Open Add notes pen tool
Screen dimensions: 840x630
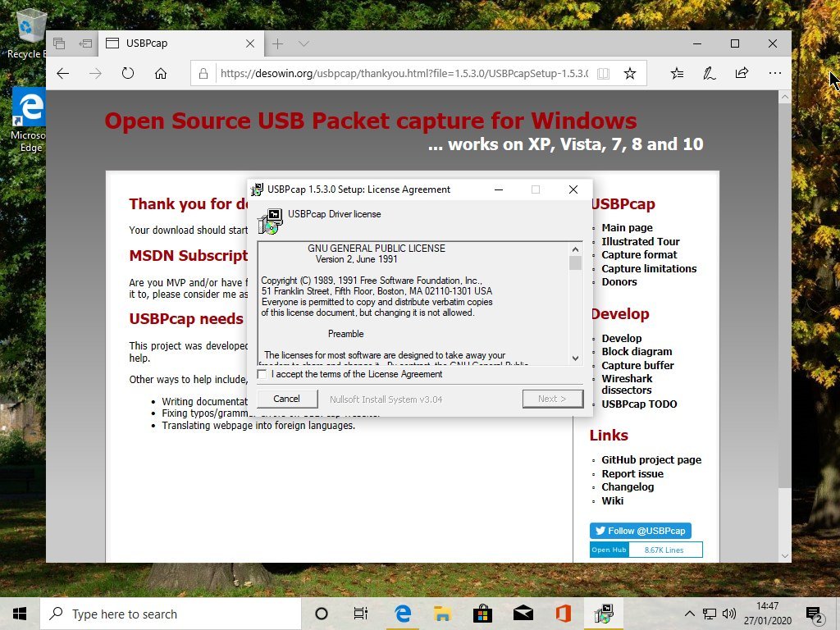[x=710, y=73]
